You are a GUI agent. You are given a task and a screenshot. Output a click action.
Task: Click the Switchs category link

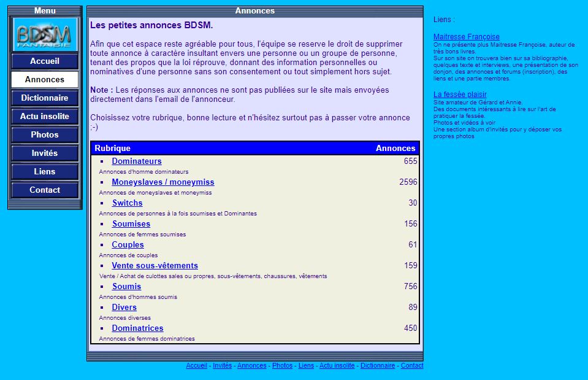[127, 203]
